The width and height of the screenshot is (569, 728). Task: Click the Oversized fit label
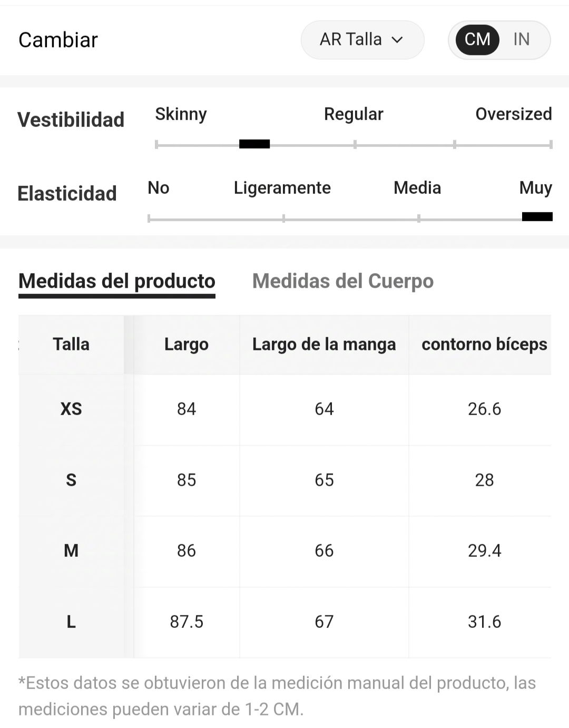514,114
